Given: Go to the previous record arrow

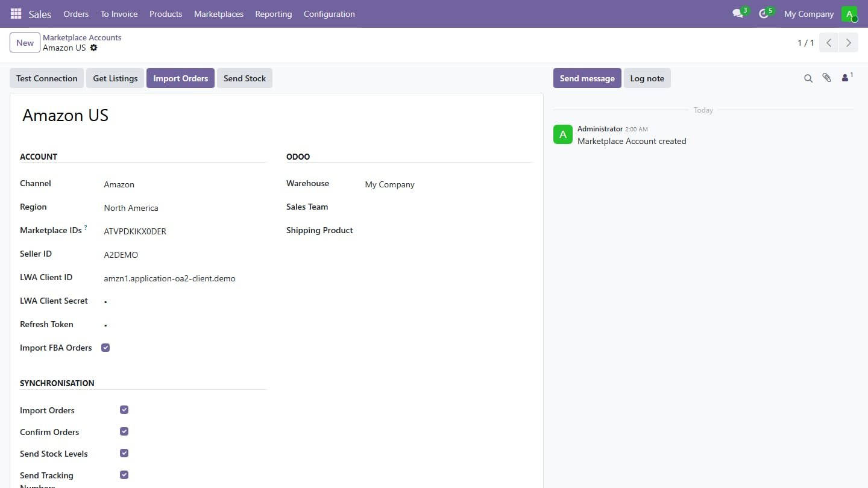Looking at the screenshot, I should click(x=829, y=43).
